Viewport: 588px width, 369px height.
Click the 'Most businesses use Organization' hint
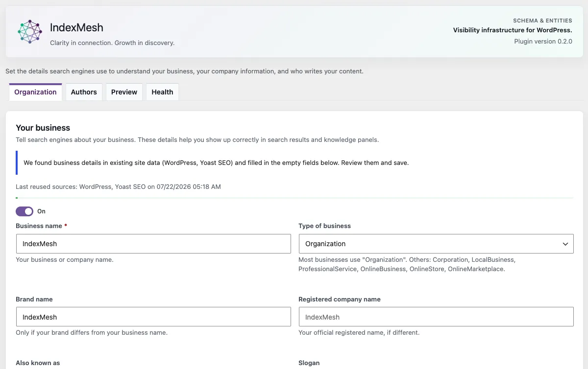coord(407,264)
